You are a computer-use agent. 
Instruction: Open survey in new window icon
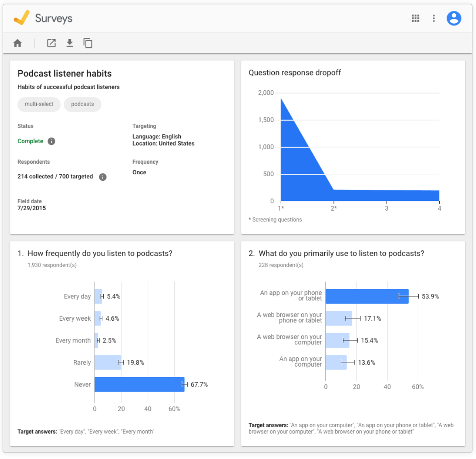pos(51,43)
